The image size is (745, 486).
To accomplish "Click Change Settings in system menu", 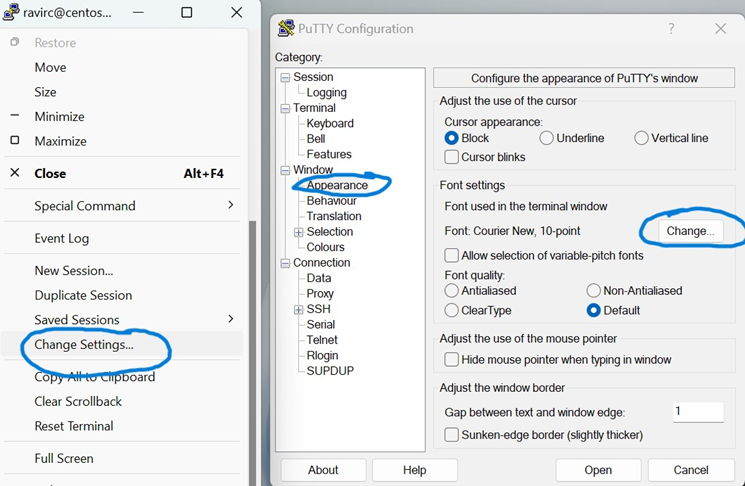I will [123, 344].
